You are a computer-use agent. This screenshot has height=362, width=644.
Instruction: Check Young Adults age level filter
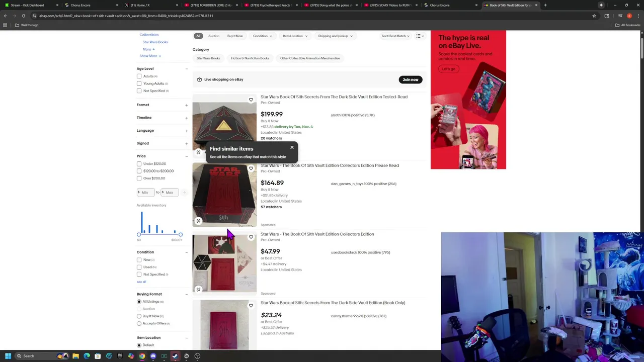point(139,83)
